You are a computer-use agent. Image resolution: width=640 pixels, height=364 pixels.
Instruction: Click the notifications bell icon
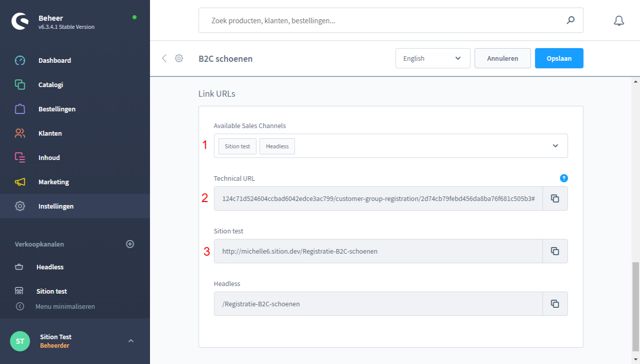pyautogui.click(x=618, y=21)
